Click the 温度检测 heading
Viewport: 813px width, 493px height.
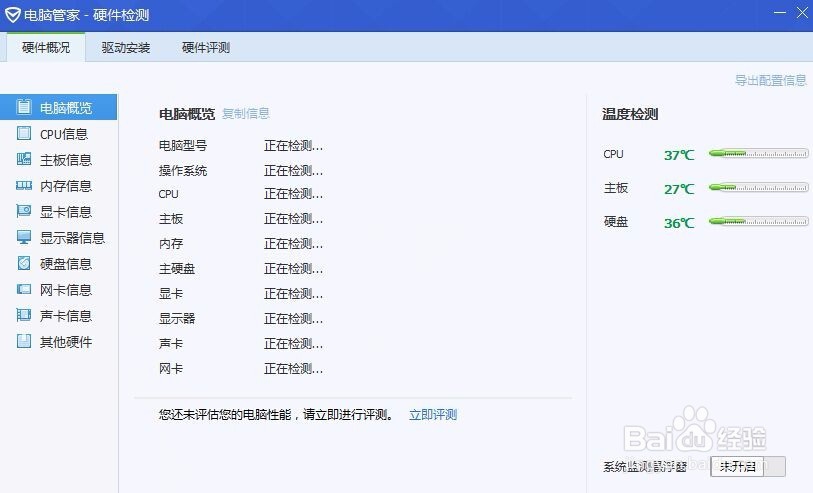click(630, 114)
